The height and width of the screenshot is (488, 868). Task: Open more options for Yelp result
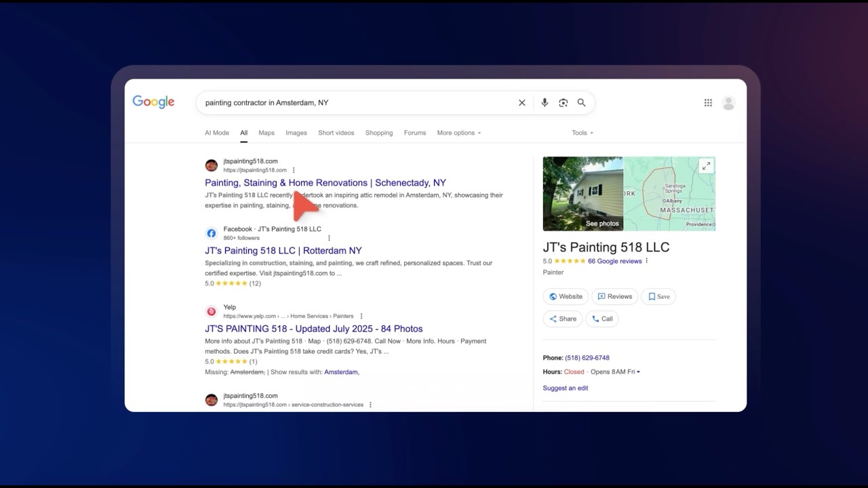(x=361, y=316)
